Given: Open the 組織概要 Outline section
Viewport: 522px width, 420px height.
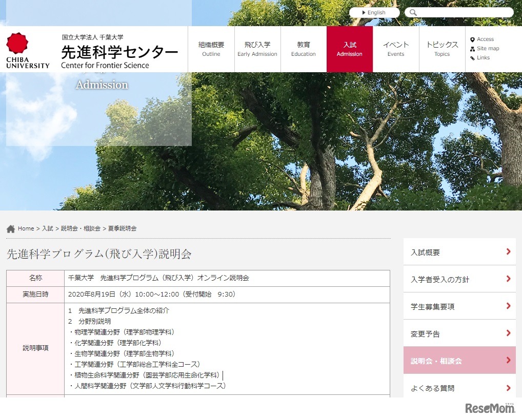Looking at the screenshot, I should point(211,49).
